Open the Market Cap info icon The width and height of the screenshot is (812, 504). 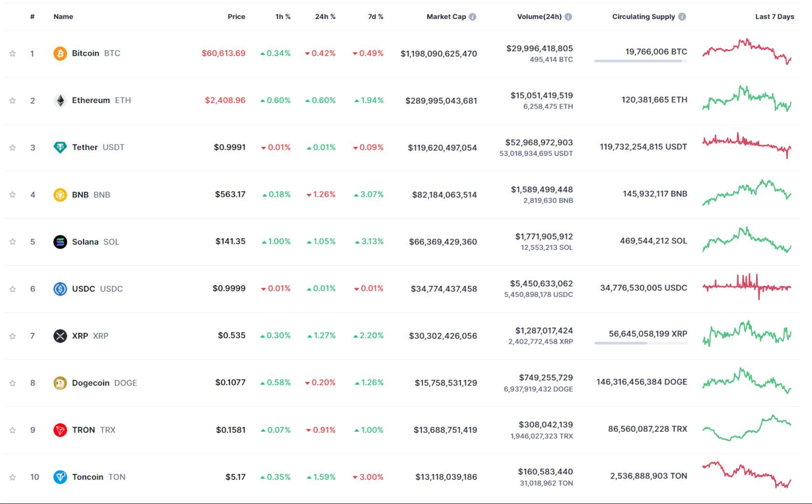point(473,17)
